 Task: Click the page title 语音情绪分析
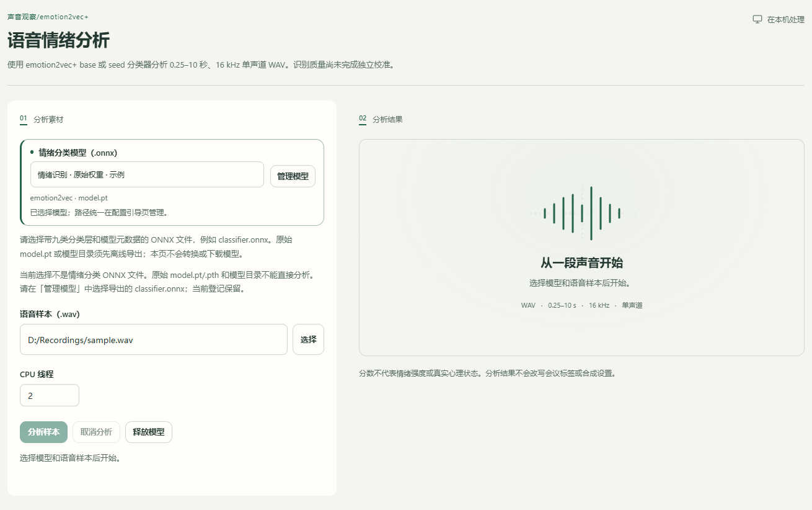coord(58,41)
